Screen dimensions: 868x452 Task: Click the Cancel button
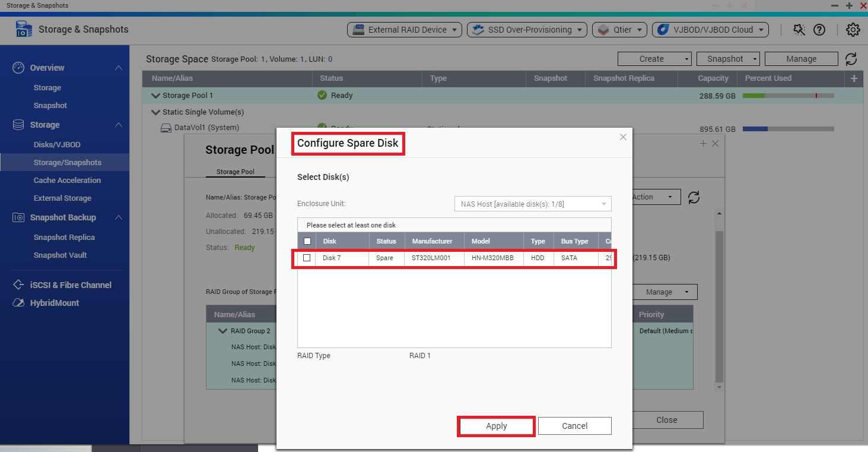(574, 426)
